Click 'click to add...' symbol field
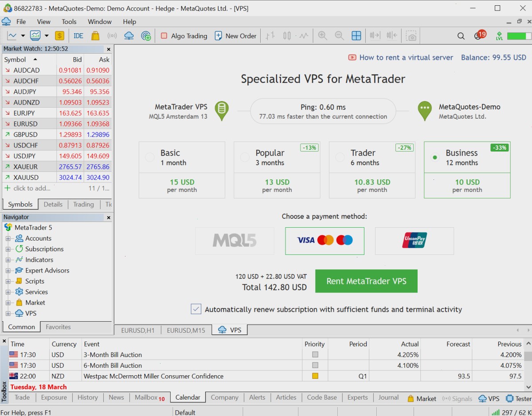 pos(32,188)
